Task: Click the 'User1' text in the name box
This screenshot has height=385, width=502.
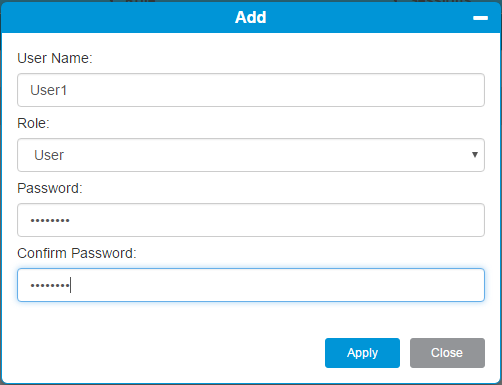Action: 49,90
